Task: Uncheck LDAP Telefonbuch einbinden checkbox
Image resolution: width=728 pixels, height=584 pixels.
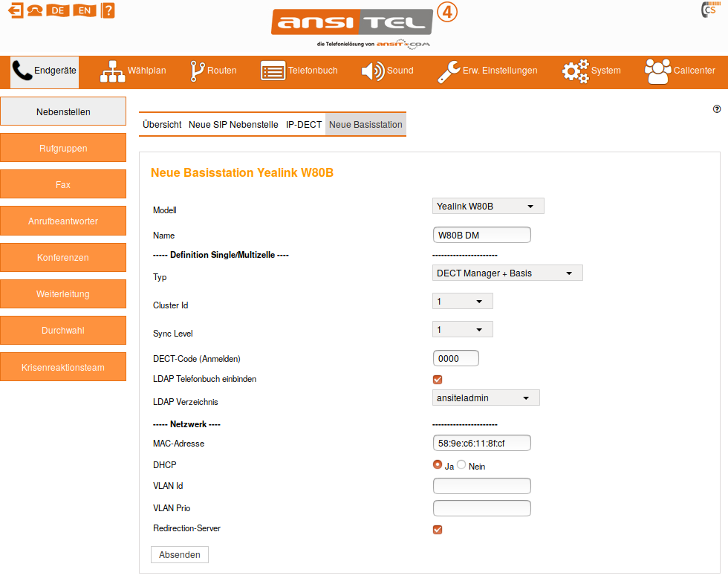Action: pos(438,380)
